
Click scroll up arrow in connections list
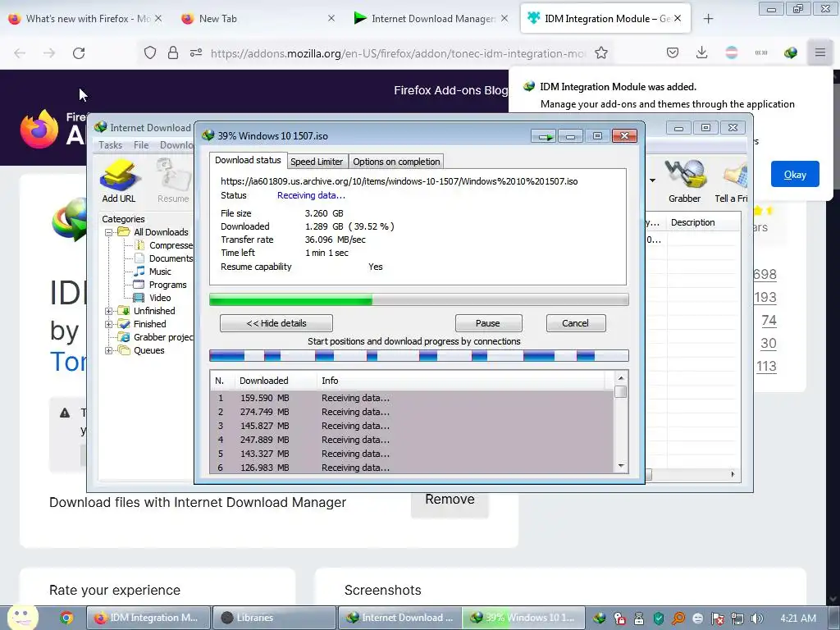pos(621,378)
